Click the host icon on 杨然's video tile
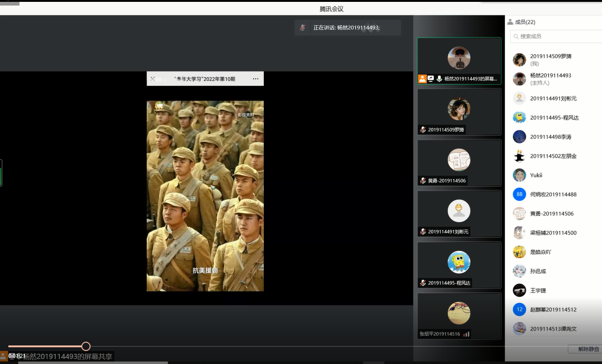The height and width of the screenshot is (364, 602). (422, 79)
